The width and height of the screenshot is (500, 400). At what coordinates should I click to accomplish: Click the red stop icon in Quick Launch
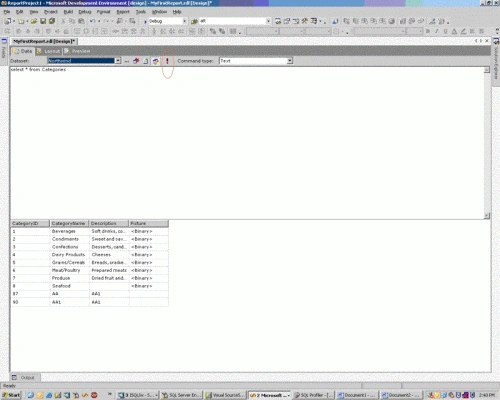[x=94, y=395]
